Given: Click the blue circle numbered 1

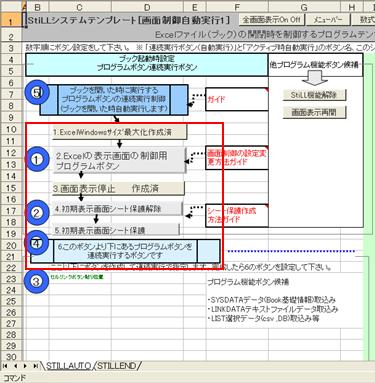Looking at the screenshot, I should pyautogui.click(x=37, y=160).
